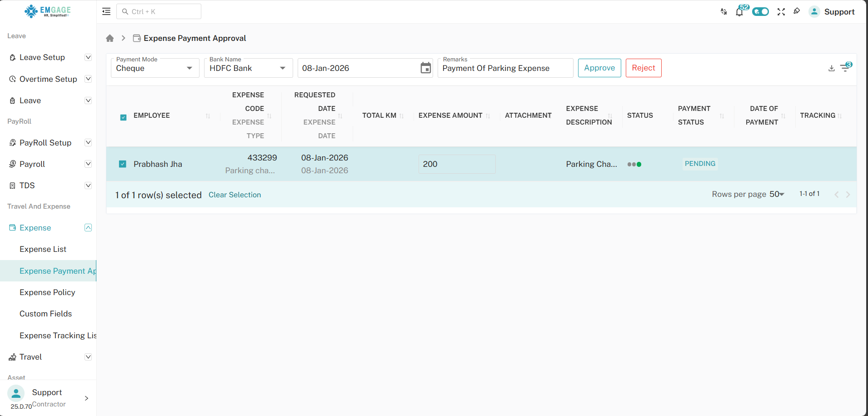
Task: Change the Rows per page dropdown
Action: 777,194
